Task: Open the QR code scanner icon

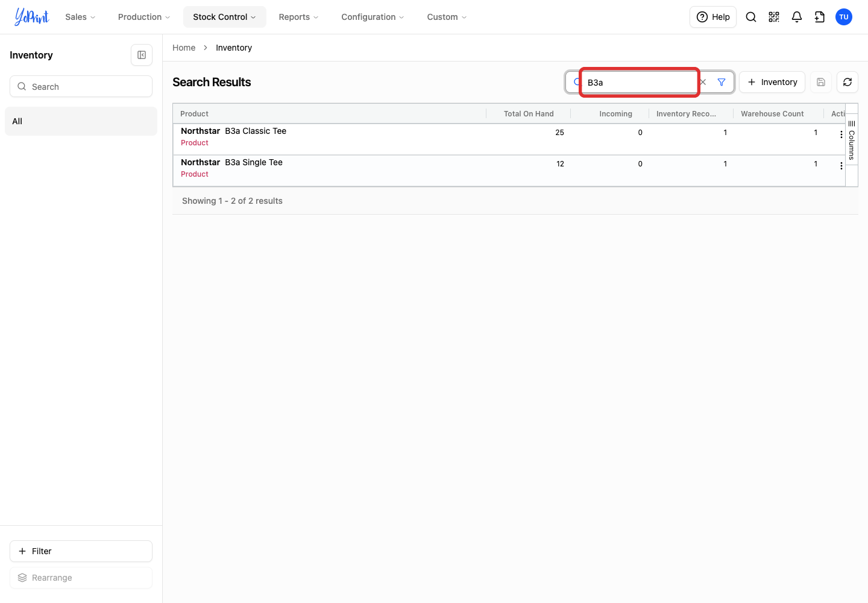Action: point(774,17)
